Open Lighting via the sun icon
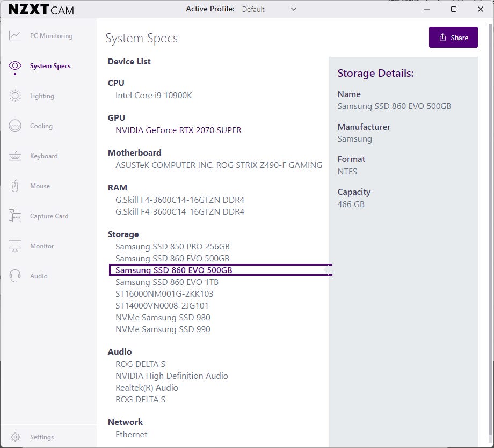This screenshot has width=494, height=448. click(x=15, y=96)
